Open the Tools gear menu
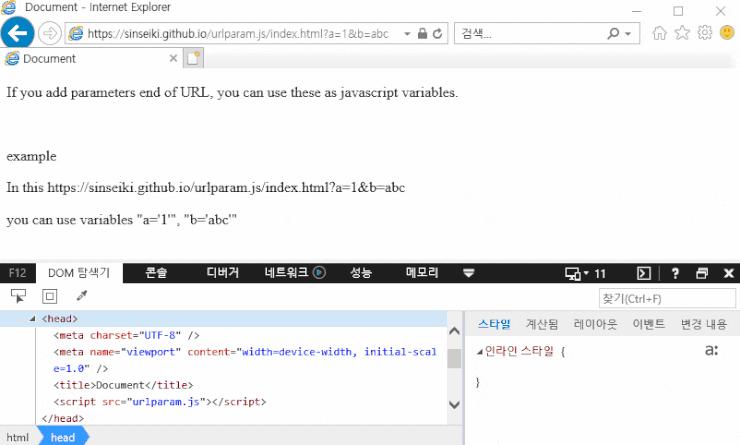 (x=705, y=33)
